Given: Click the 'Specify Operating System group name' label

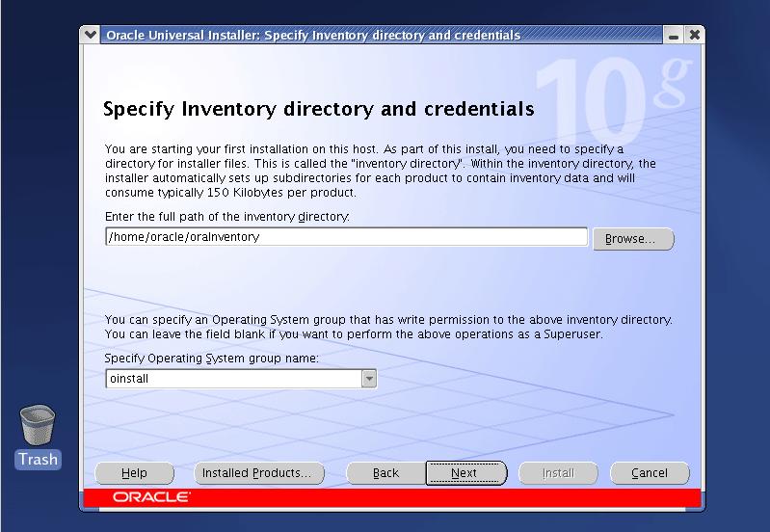Looking at the screenshot, I should [211, 359].
